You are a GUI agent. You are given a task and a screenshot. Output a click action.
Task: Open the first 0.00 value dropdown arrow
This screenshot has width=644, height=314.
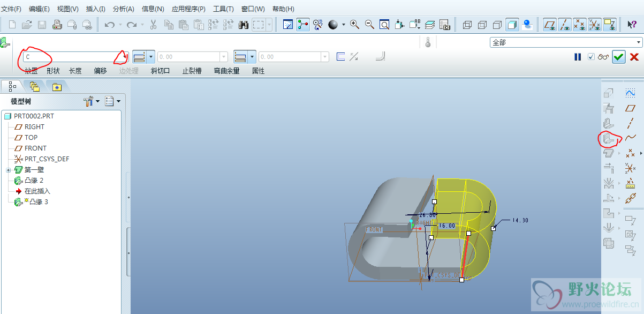(224, 57)
